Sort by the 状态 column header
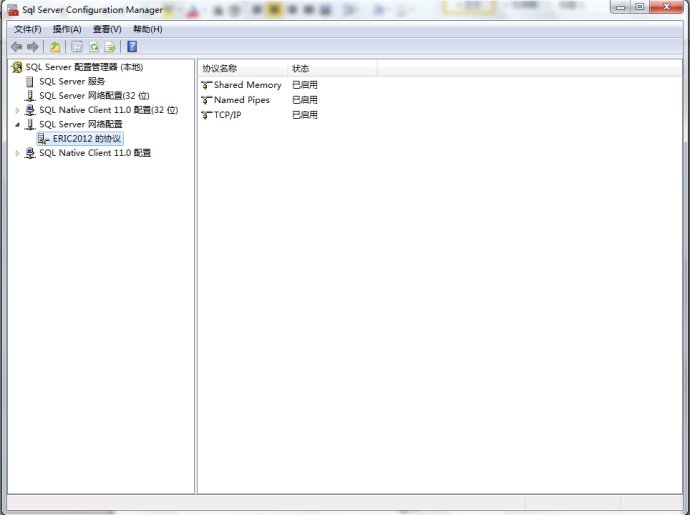This screenshot has width=690, height=515. pos(332,69)
